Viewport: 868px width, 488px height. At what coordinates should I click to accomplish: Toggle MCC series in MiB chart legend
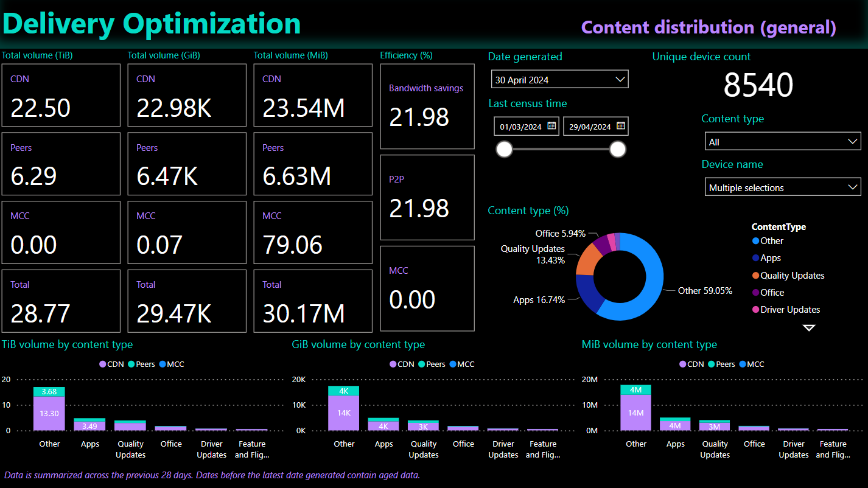(x=742, y=364)
